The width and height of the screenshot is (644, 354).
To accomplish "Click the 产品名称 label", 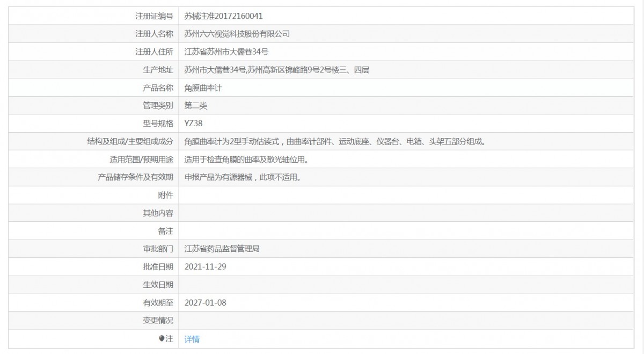I will (x=158, y=88).
